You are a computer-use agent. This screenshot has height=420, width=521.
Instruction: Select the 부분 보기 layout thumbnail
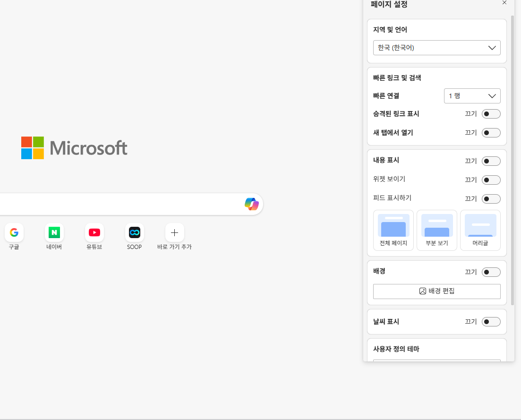point(437,230)
